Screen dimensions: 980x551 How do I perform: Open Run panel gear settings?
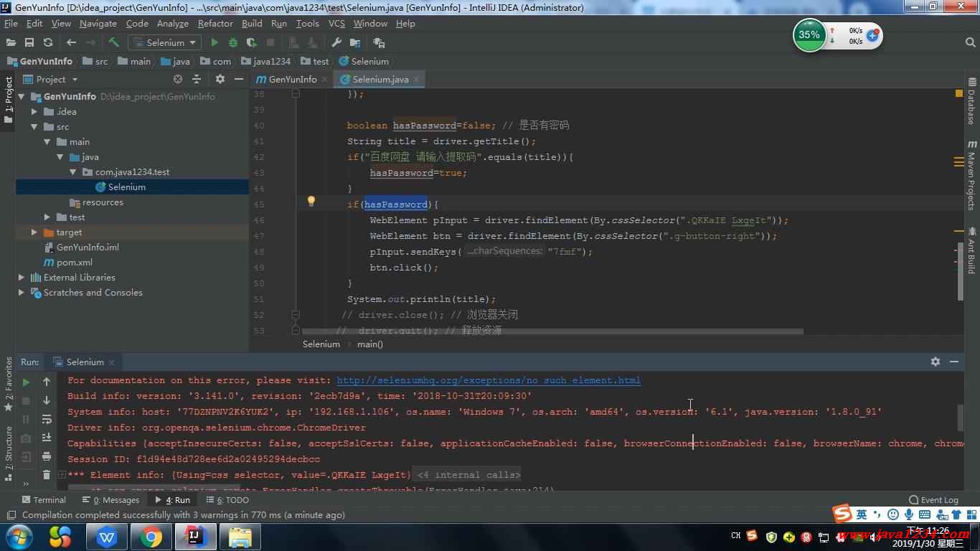pos(936,362)
